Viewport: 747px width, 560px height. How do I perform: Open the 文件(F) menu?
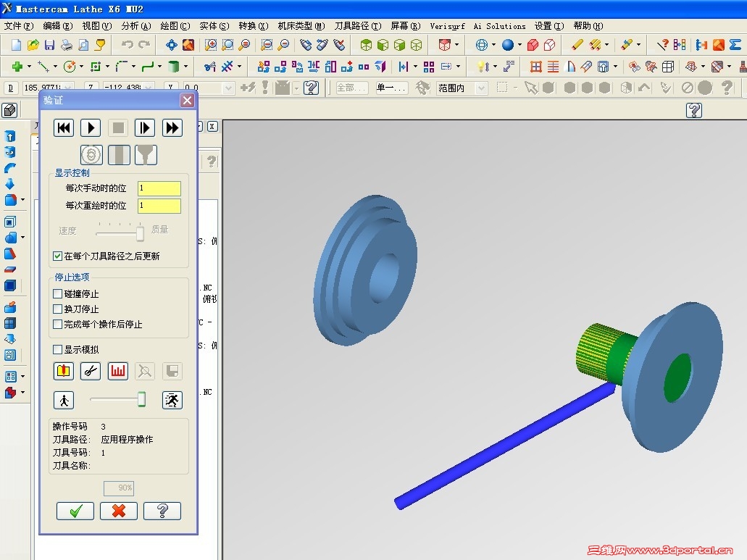point(19,26)
